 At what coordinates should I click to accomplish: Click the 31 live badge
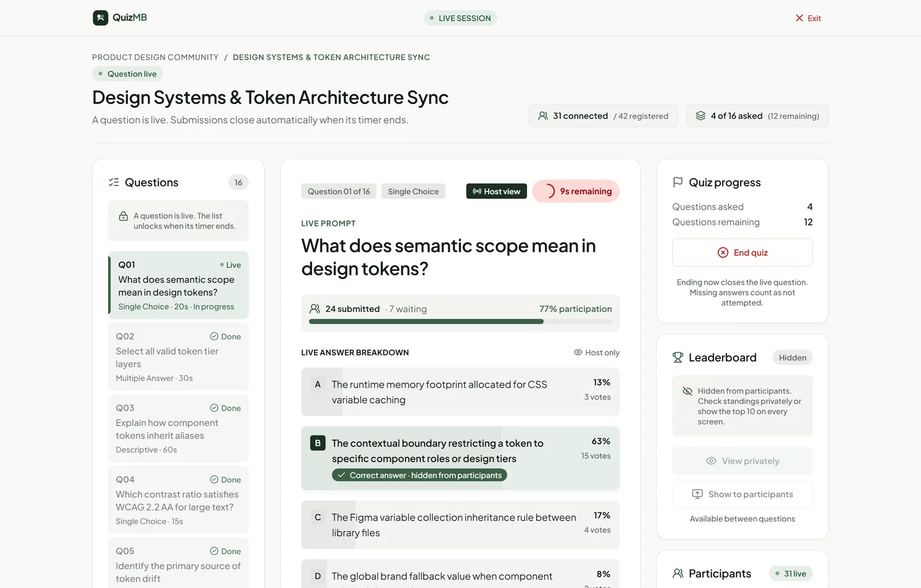pyautogui.click(x=791, y=573)
